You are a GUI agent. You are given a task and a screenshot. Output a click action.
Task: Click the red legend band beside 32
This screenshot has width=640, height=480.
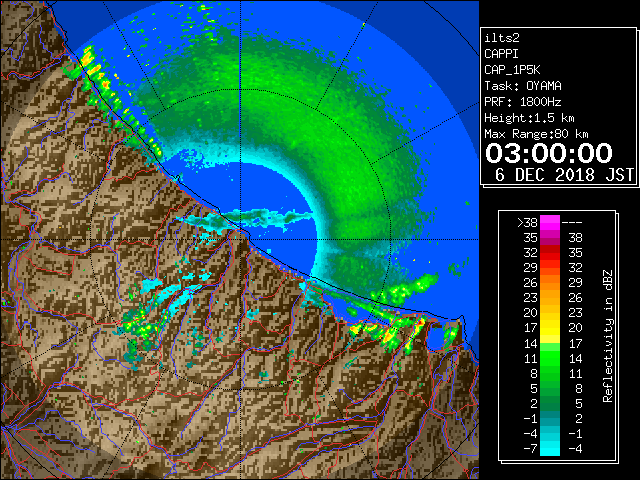[550, 253]
